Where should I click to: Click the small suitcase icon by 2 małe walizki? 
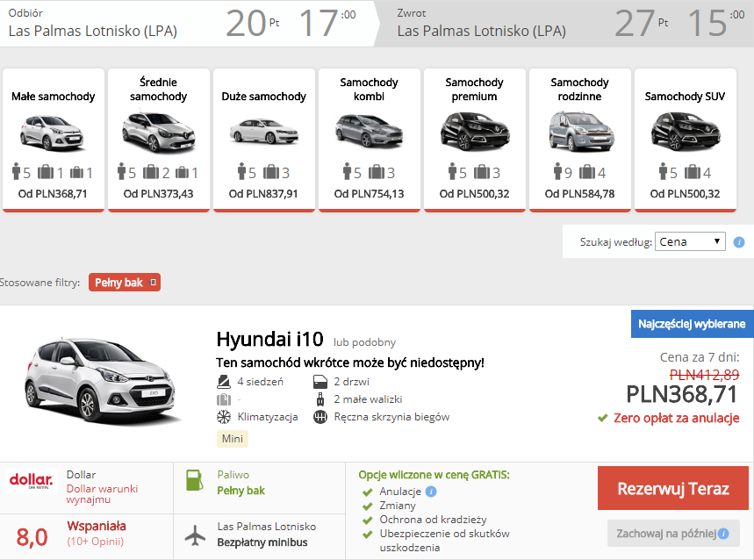pyautogui.click(x=320, y=399)
